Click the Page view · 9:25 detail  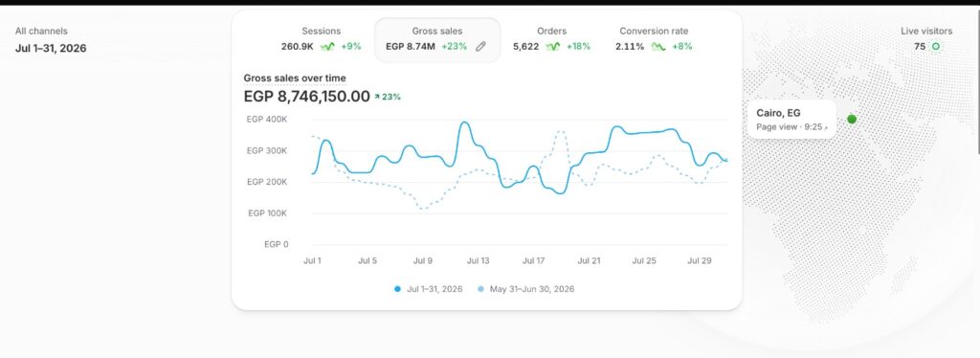click(x=792, y=126)
